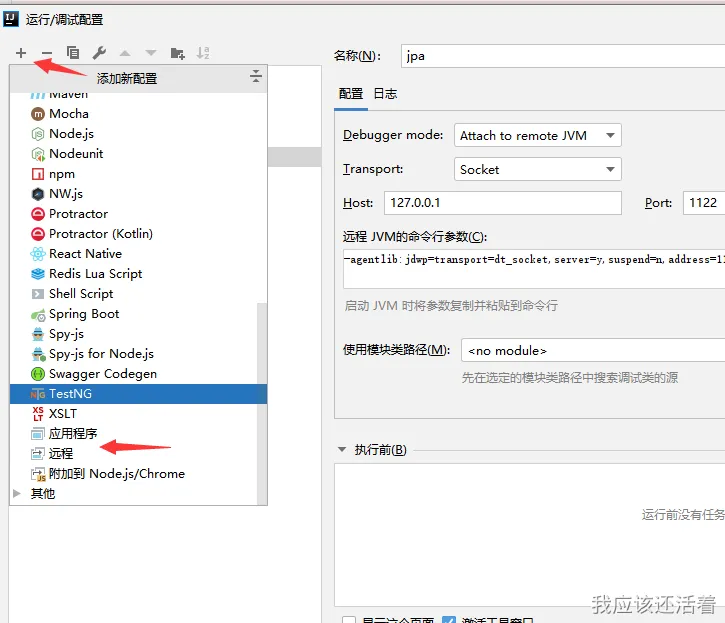The width and height of the screenshot is (725, 623).
Task: Toggle the 激活工具窗口 checkbox
Action: point(449,619)
